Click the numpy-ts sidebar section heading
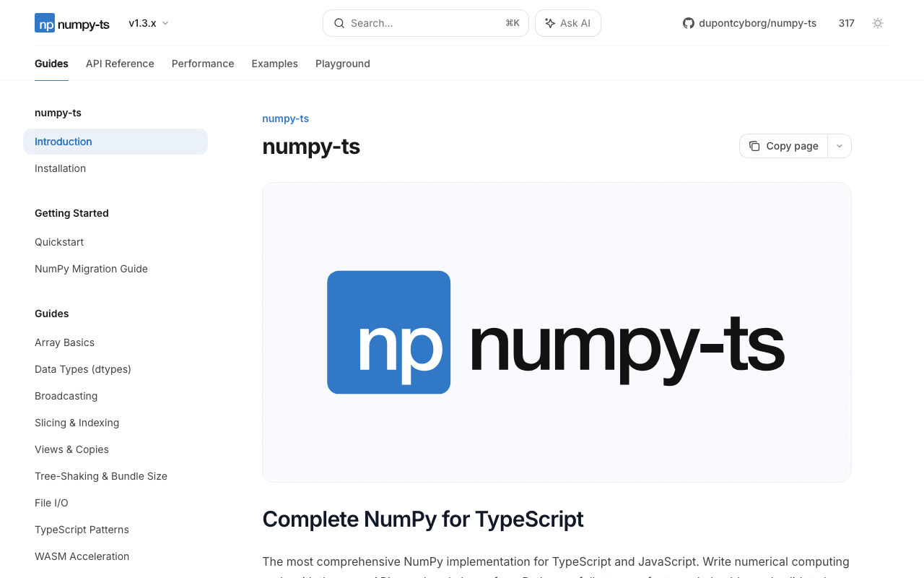Viewport: 924px width, 578px height. pyautogui.click(x=58, y=113)
